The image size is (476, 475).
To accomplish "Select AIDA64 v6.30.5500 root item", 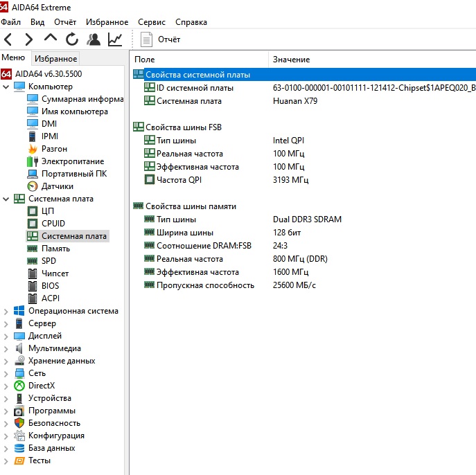I will click(x=42, y=73).
